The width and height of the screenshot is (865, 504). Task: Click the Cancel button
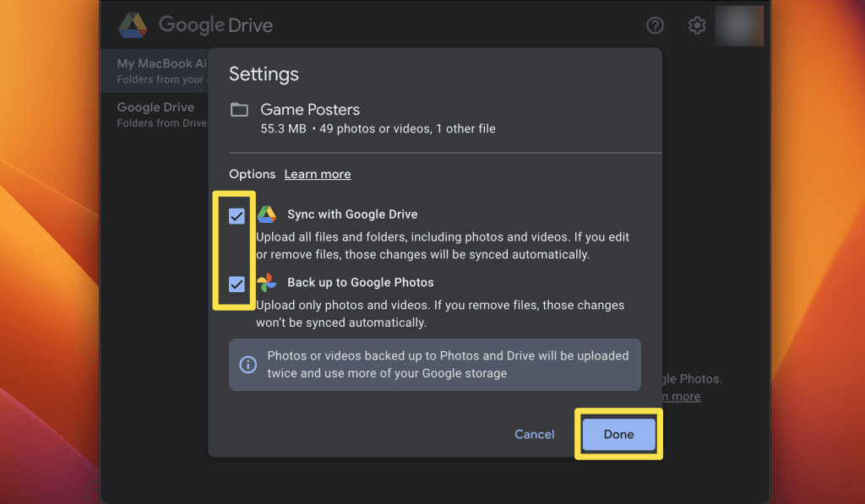point(534,434)
